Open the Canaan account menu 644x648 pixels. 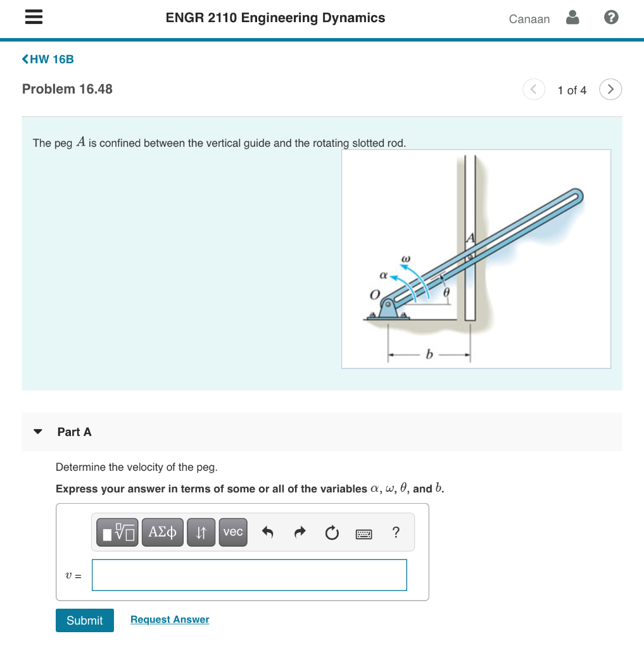[x=529, y=19]
